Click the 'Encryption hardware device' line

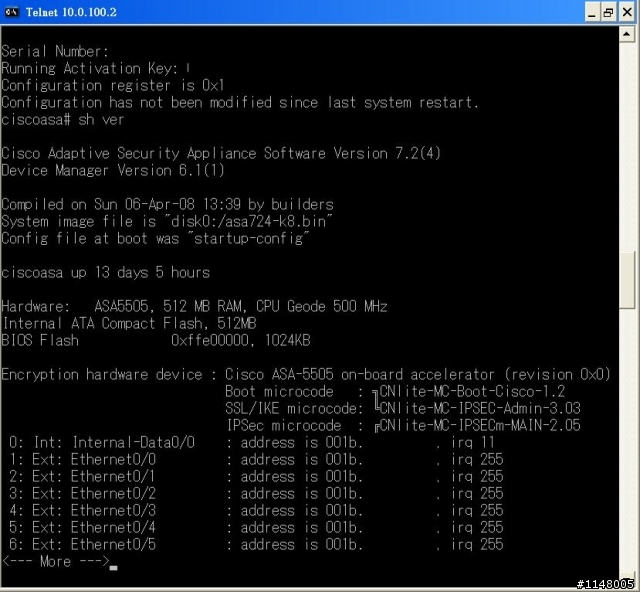click(306, 374)
